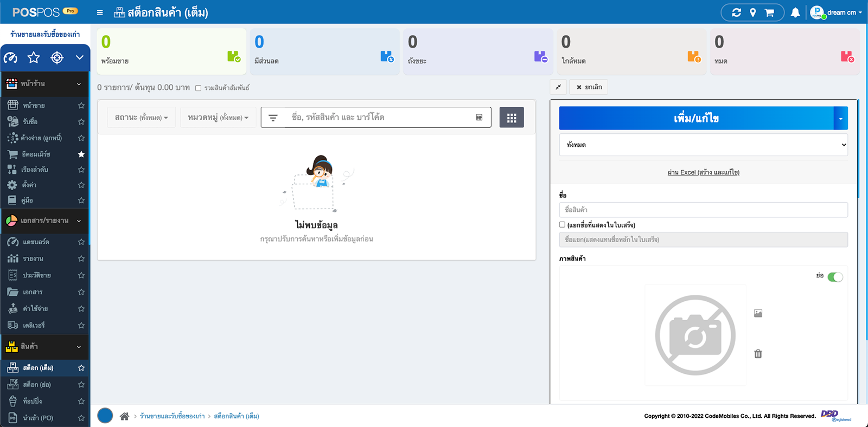Click the calculator icon in search box
Screen dimensions: 868x427
coord(479,118)
